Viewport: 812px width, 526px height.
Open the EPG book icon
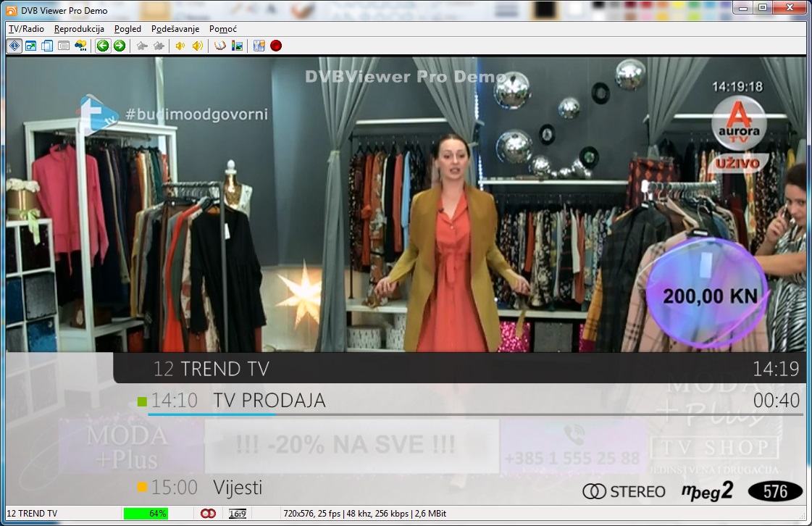click(x=220, y=46)
